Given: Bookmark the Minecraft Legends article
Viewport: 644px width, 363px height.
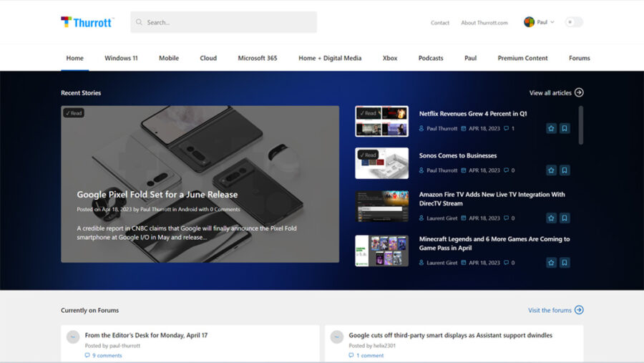Looking at the screenshot, I should 565,263.
